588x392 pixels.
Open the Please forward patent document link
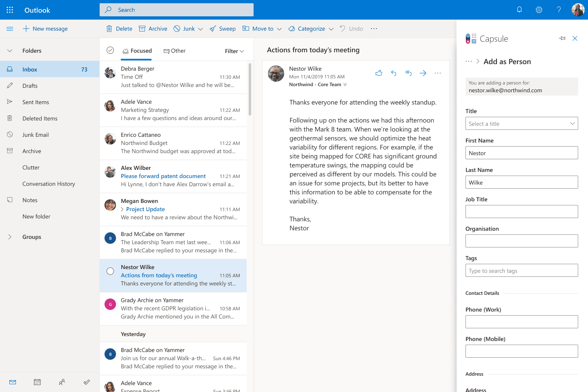(163, 176)
